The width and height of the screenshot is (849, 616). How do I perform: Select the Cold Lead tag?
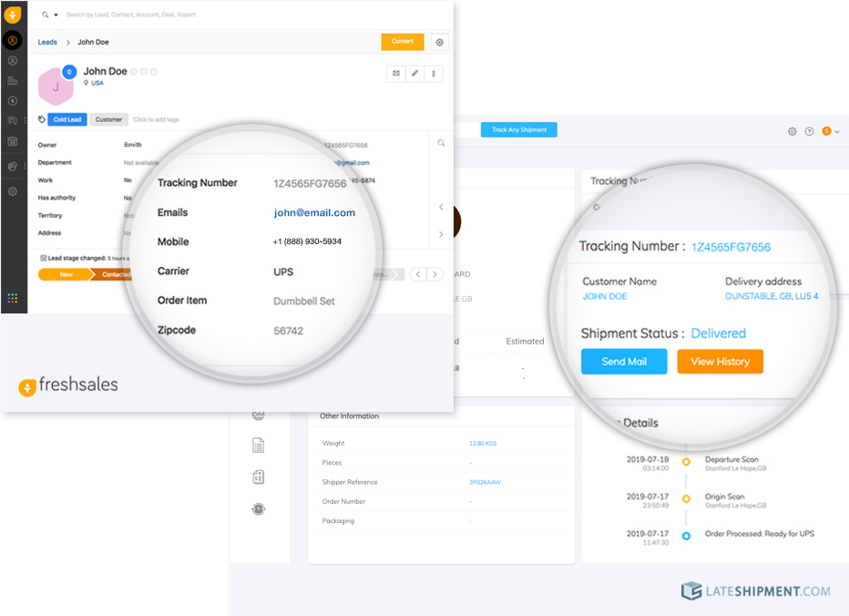[x=67, y=119]
